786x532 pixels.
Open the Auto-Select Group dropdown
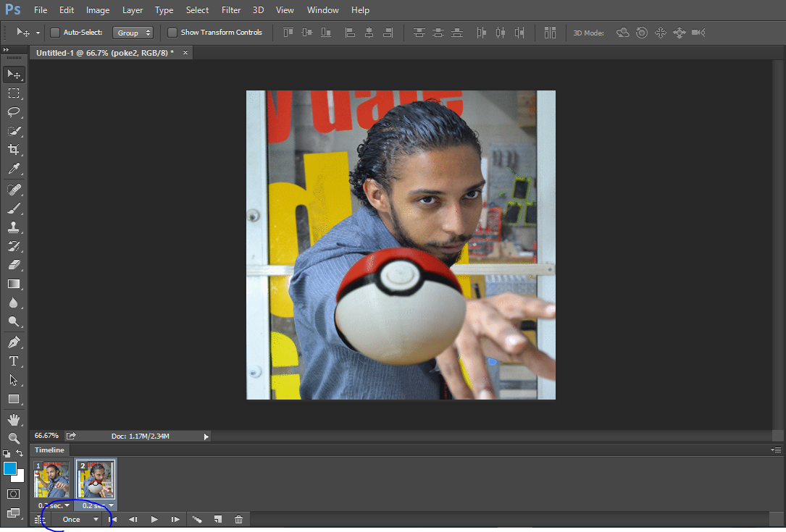[133, 33]
